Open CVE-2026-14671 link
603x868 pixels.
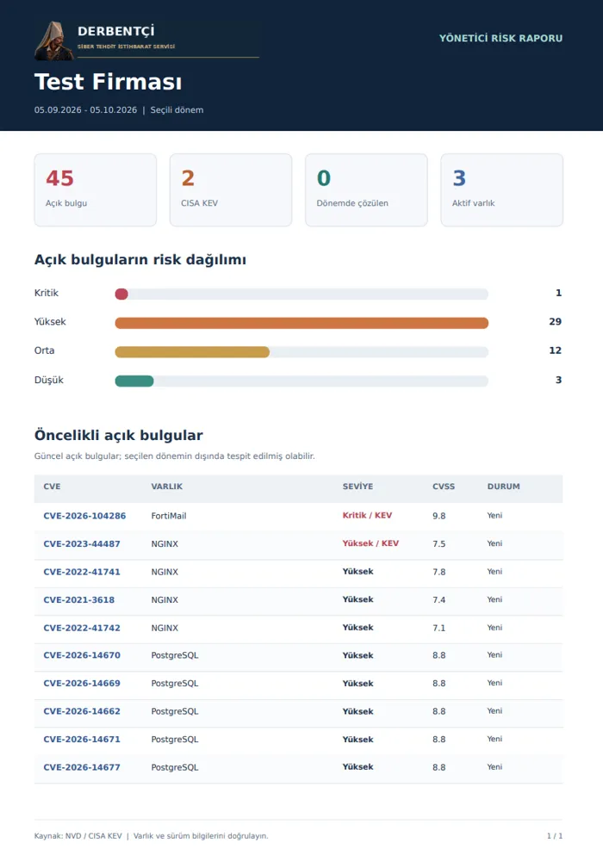(x=82, y=739)
